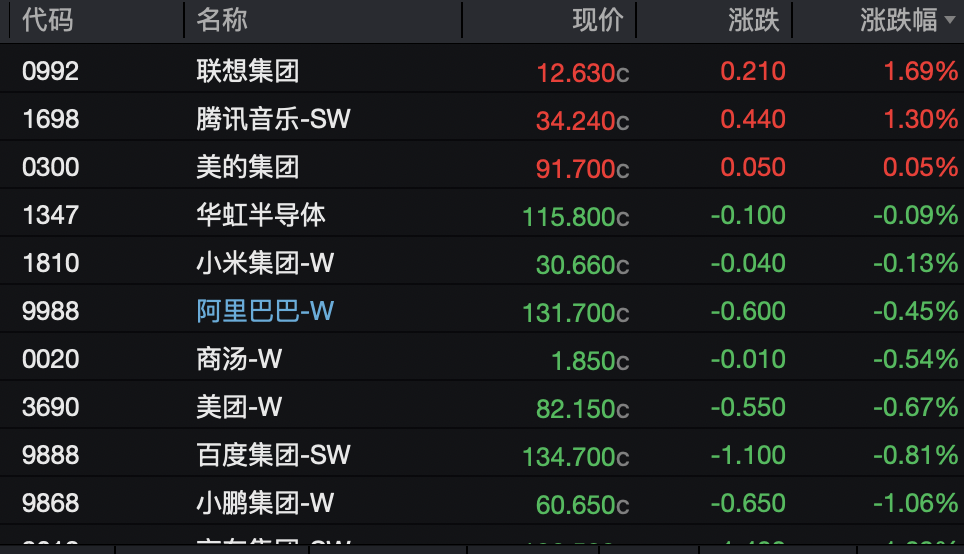964x554 pixels.
Task: Click percentage -0.67%
Action: click(915, 407)
